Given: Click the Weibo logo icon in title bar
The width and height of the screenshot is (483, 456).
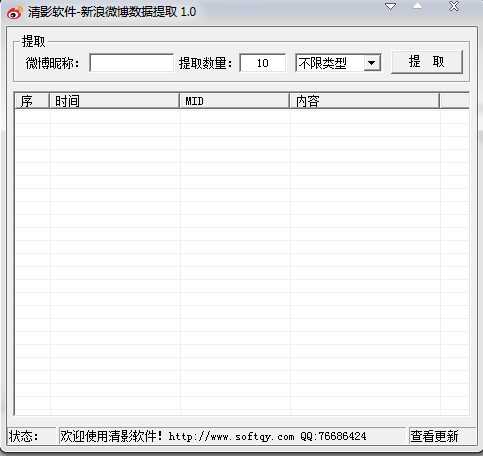Looking at the screenshot, I should pos(15,12).
